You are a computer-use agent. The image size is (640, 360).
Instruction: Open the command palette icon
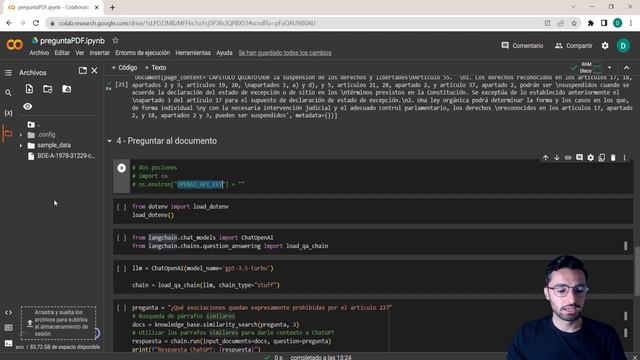[x=8, y=328]
